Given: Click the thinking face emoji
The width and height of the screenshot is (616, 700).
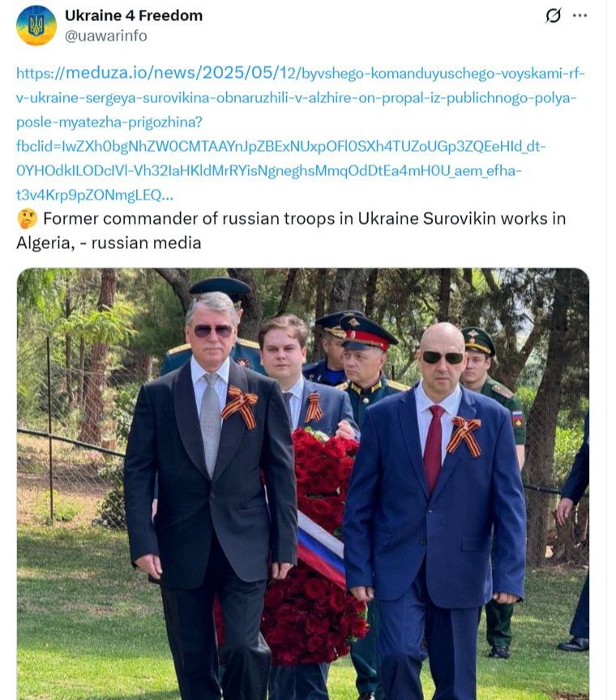Looking at the screenshot, I should click(27, 219).
